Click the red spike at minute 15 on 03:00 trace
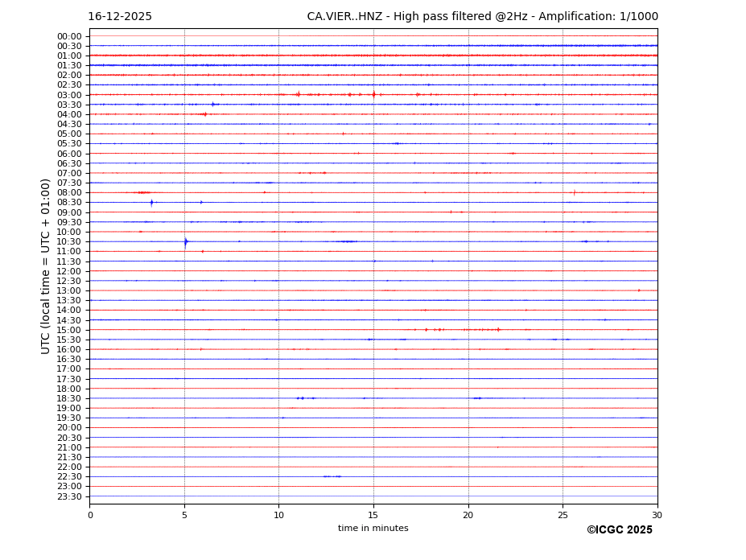The width and height of the screenshot is (746, 560). coord(373,95)
